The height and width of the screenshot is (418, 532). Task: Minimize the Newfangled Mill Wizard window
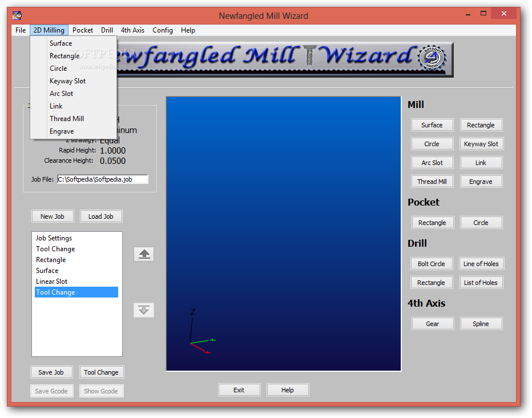click(468, 14)
